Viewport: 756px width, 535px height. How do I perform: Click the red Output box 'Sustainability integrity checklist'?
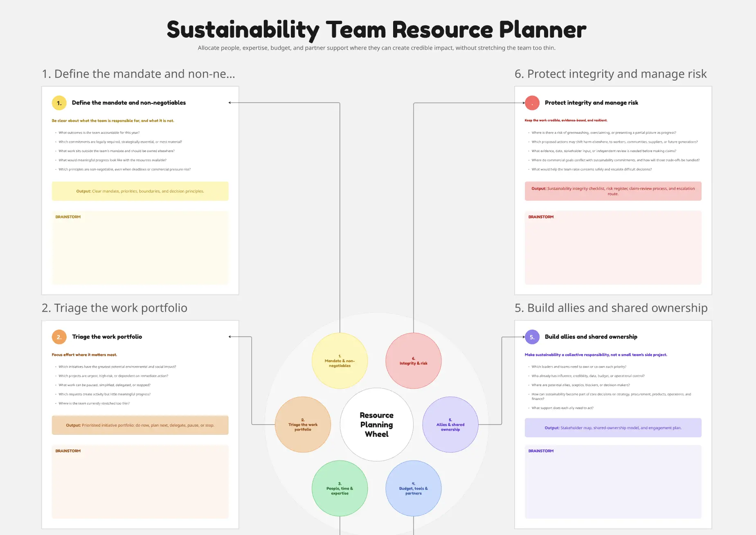tap(613, 191)
